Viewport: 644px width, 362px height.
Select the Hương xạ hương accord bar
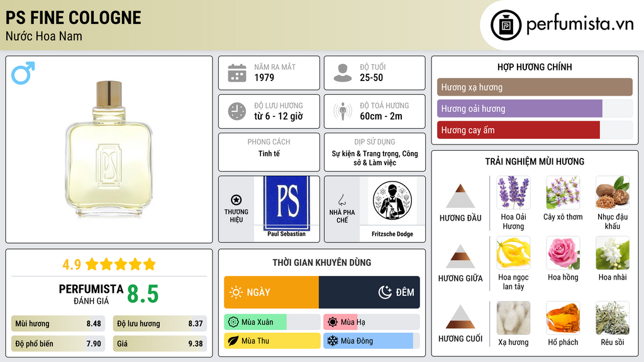click(535, 87)
